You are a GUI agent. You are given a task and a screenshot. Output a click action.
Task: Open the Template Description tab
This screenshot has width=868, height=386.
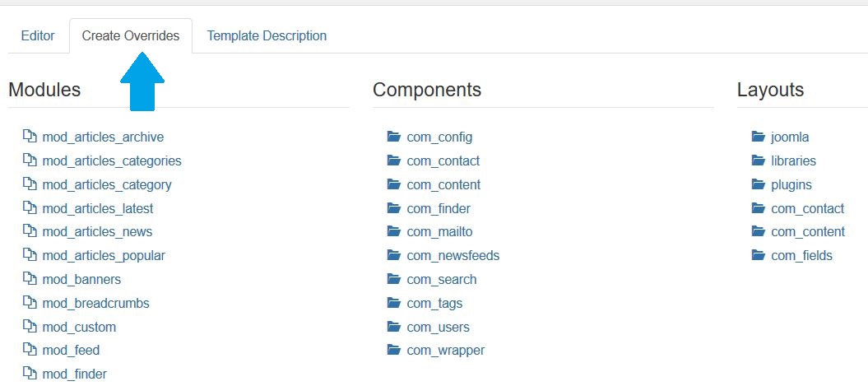click(x=267, y=36)
